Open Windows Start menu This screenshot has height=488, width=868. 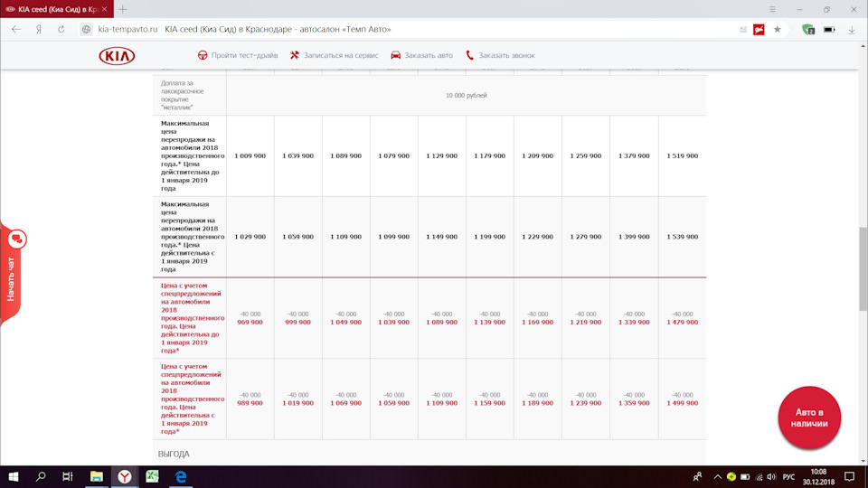coord(14,476)
